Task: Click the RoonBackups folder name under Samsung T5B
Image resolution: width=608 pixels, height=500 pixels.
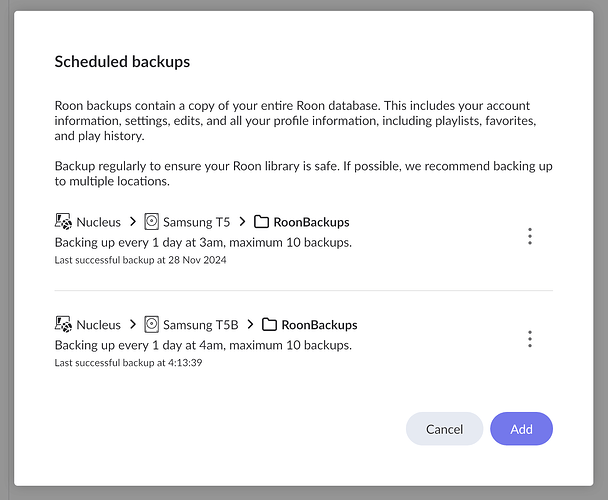Action: point(320,325)
